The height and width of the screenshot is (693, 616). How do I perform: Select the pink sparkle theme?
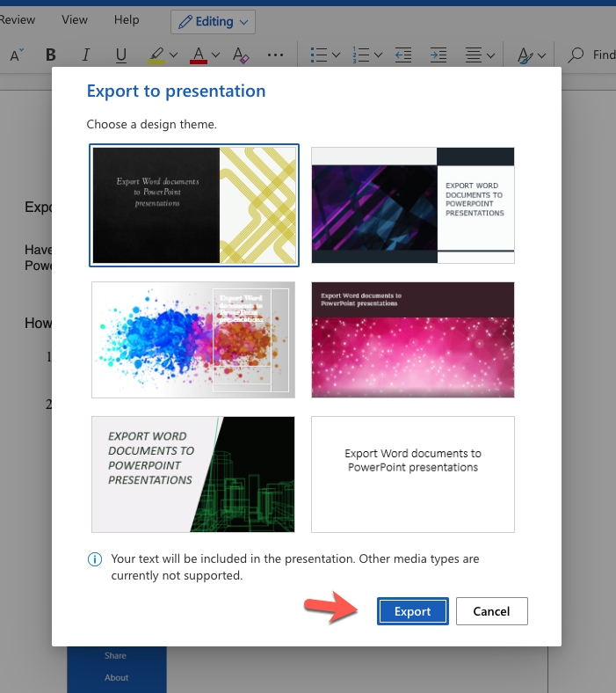(x=413, y=339)
